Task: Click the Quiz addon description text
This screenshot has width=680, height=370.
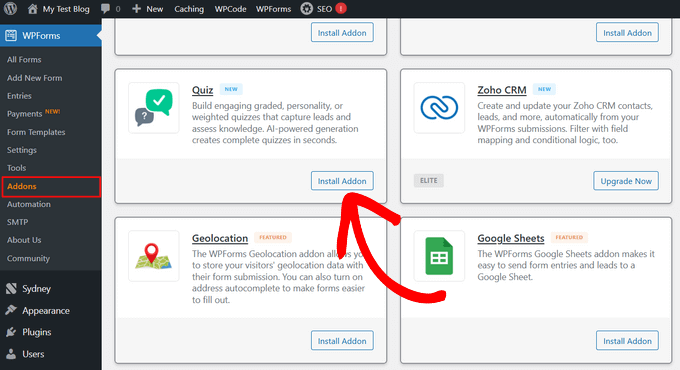Action: [275, 123]
